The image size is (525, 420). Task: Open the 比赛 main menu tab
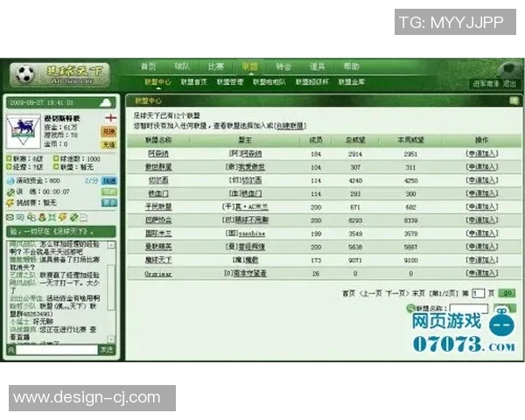(x=215, y=66)
